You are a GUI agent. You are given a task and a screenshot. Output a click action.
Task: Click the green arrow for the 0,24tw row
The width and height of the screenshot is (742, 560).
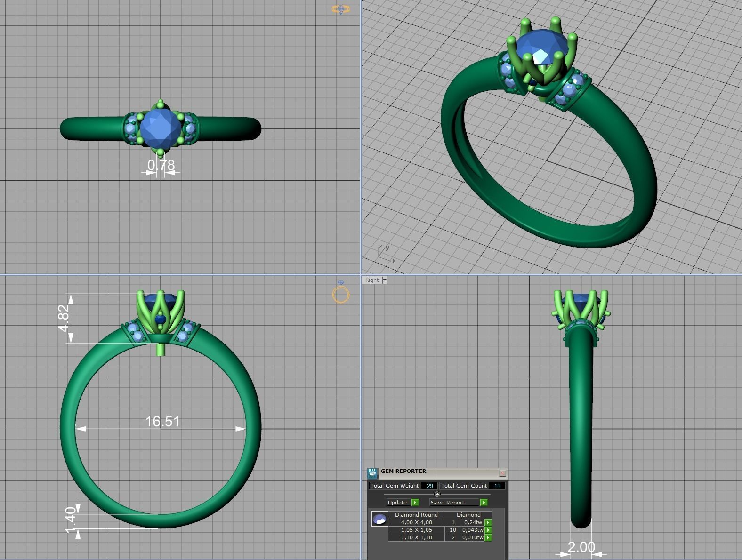pos(488,522)
